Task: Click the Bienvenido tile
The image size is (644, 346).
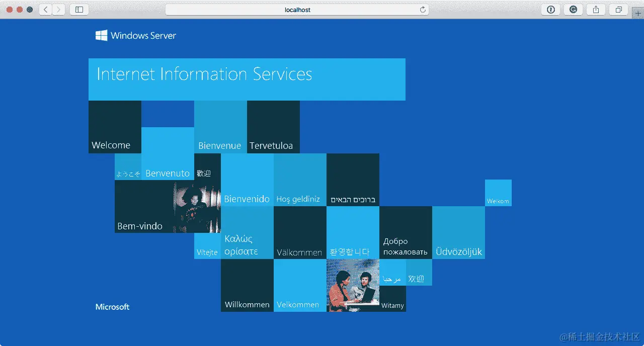Action: [x=247, y=180]
